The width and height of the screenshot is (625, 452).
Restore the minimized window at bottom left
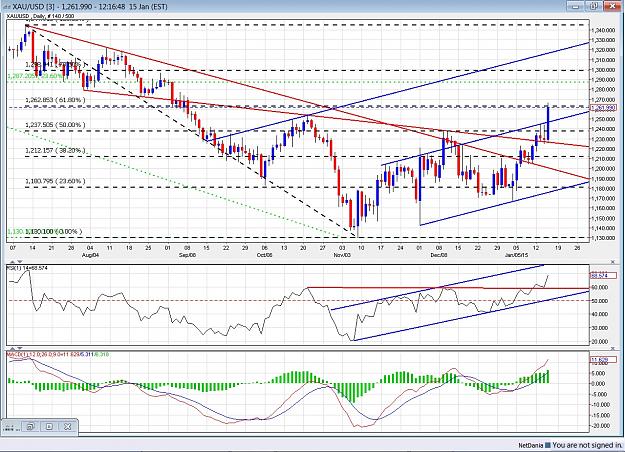(x=30, y=426)
